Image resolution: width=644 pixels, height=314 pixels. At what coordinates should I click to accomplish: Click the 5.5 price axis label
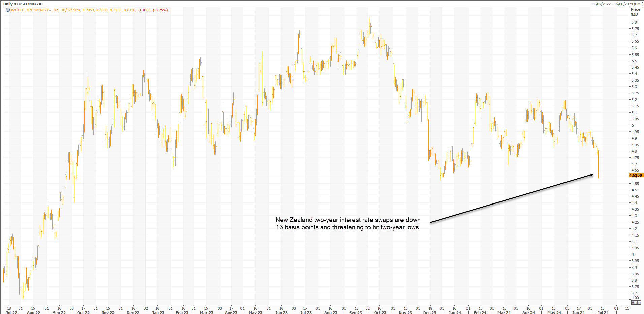(634, 61)
